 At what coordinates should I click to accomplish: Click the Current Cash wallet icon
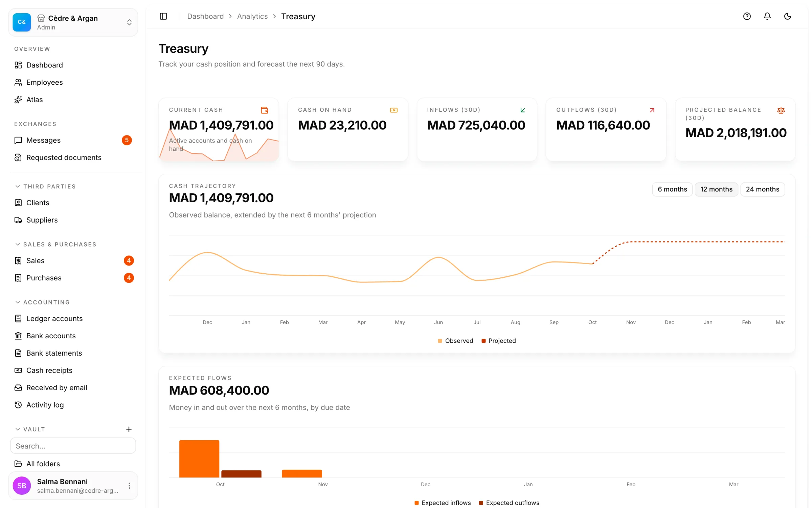pyautogui.click(x=265, y=110)
